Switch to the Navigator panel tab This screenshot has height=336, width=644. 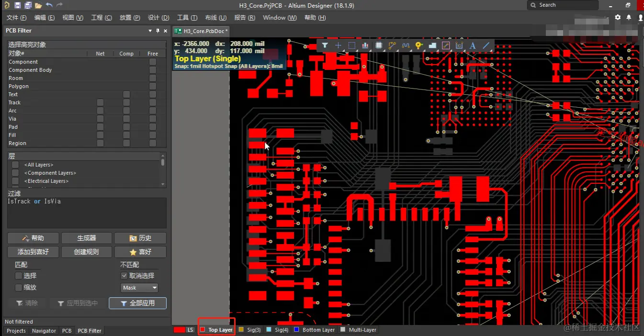(x=44, y=331)
